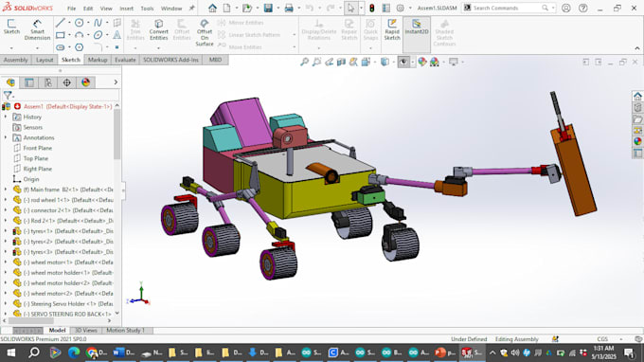Open Line tool dropdown arrow
Image resolution: width=644 pixels, height=362 pixels.
(69, 23)
